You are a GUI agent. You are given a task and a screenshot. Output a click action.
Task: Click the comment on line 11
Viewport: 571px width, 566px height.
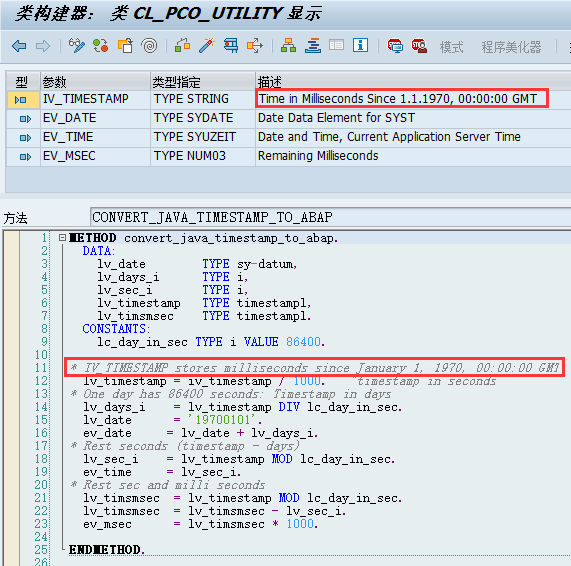pyautogui.click(x=315, y=368)
